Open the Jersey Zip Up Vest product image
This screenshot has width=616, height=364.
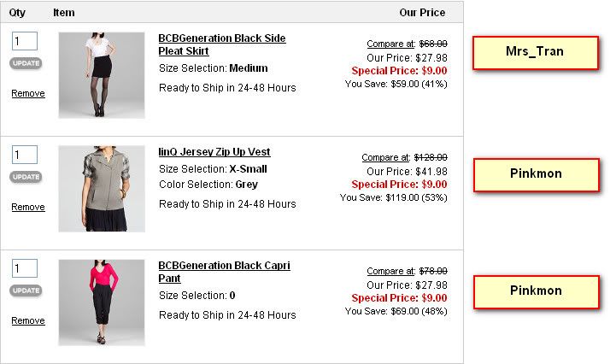pos(102,189)
